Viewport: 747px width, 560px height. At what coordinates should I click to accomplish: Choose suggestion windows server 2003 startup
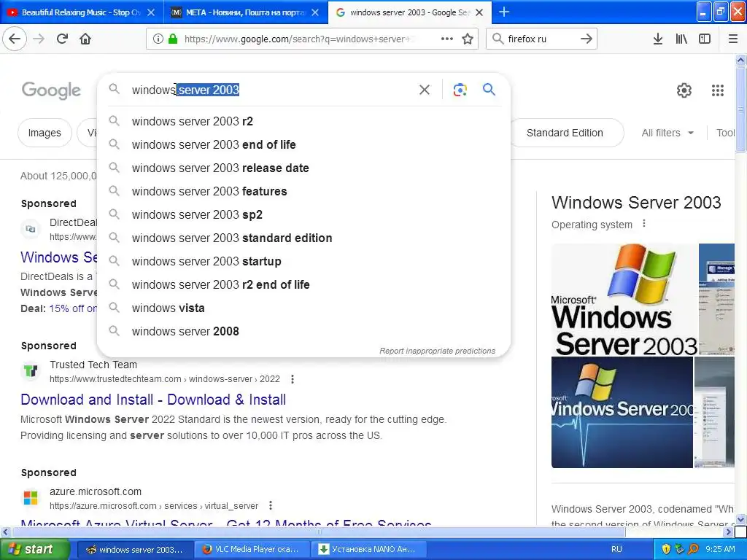pos(303,262)
